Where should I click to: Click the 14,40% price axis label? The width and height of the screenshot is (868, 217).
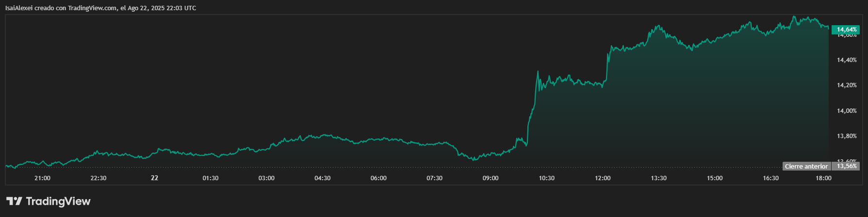[x=847, y=60]
